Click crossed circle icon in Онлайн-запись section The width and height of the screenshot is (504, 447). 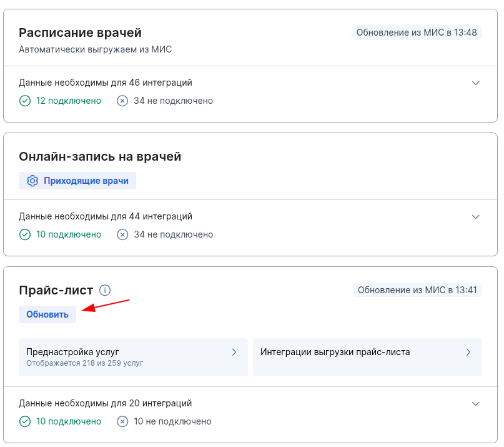click(x=122, y=234)
